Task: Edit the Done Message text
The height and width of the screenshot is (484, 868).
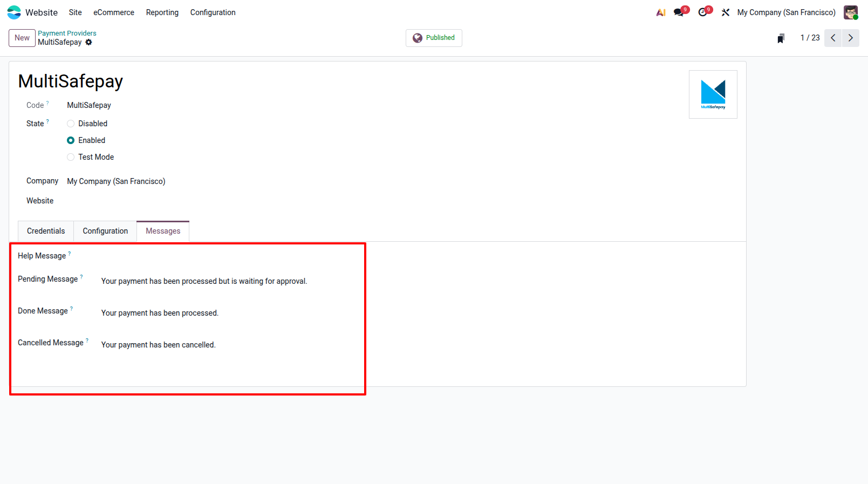Action: pos(160,313)
